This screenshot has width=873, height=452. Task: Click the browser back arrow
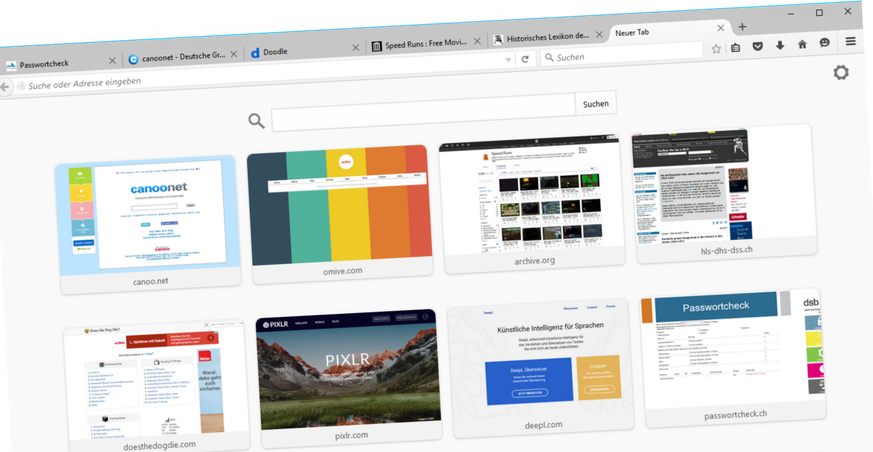[4, 87]
